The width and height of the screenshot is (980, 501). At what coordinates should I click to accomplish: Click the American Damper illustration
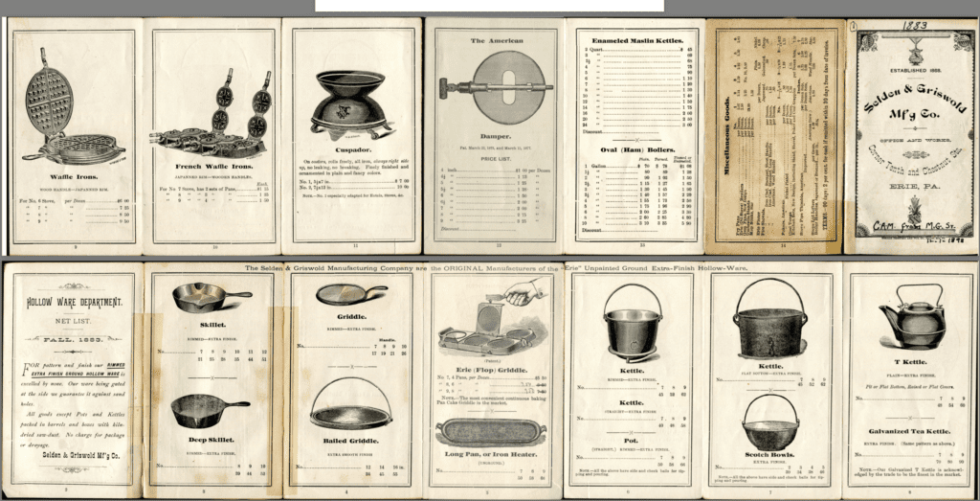click(x=496, y=85)
